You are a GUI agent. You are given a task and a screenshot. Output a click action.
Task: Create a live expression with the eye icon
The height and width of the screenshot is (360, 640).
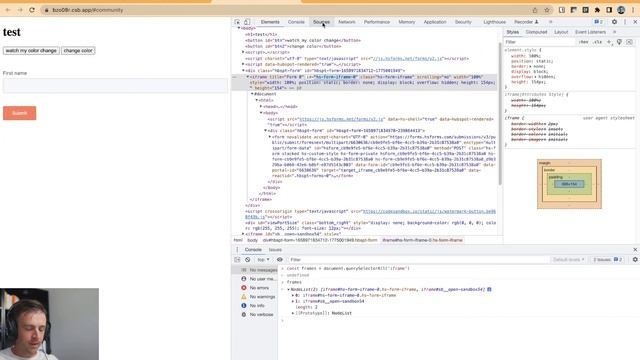[280, 260]
